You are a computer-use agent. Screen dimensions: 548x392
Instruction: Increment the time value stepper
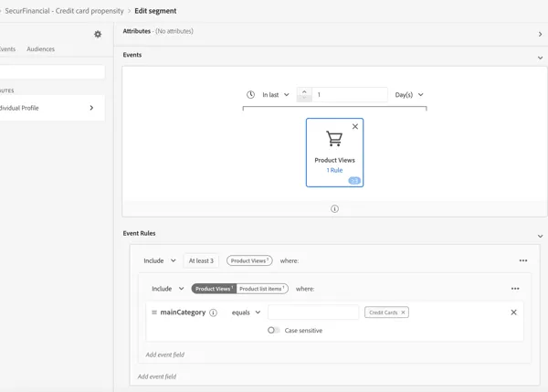(304, 91)
